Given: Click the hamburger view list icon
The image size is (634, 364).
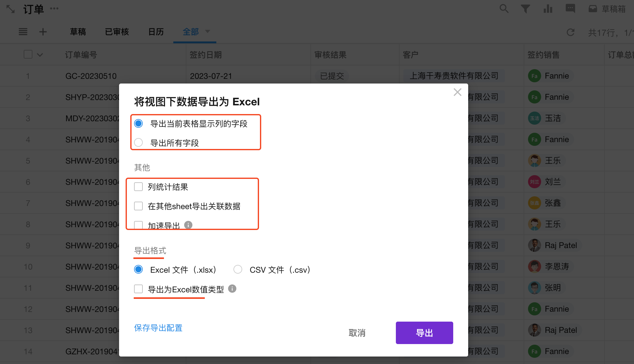Looking at the screenshot, I should [x=23, y=32].
